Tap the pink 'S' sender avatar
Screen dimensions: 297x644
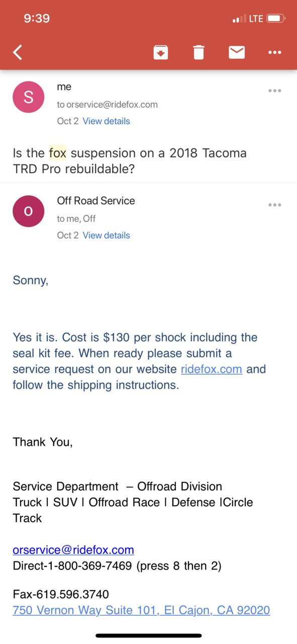point(28,97)
